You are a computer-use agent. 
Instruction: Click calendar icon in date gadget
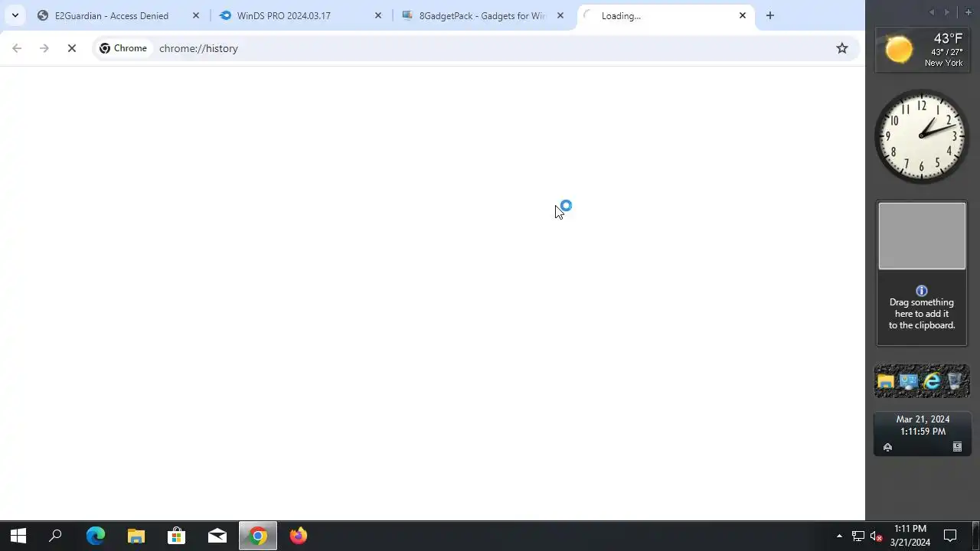point(957,447)
